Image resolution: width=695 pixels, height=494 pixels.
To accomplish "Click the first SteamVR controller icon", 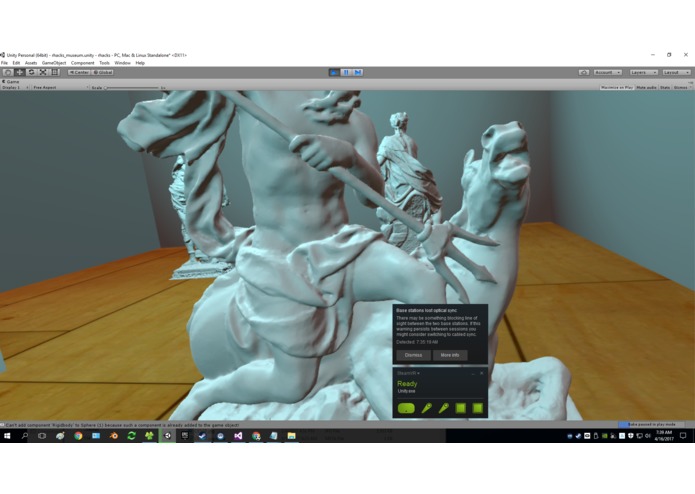I will click(426, 408).
